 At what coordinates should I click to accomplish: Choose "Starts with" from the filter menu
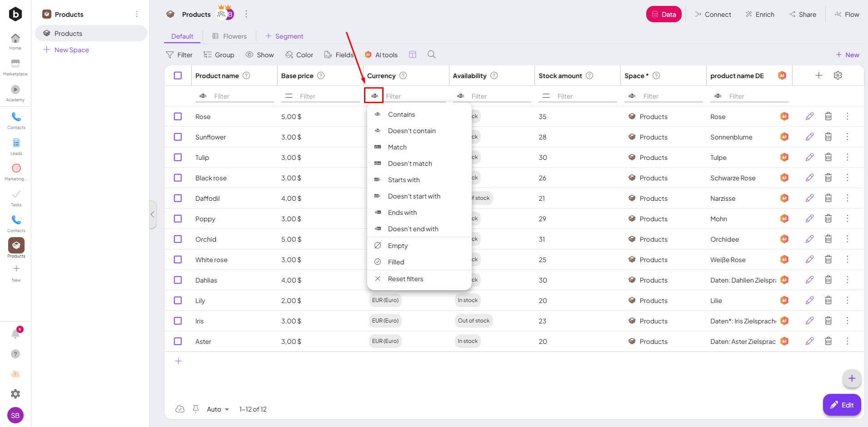(404, 180)
